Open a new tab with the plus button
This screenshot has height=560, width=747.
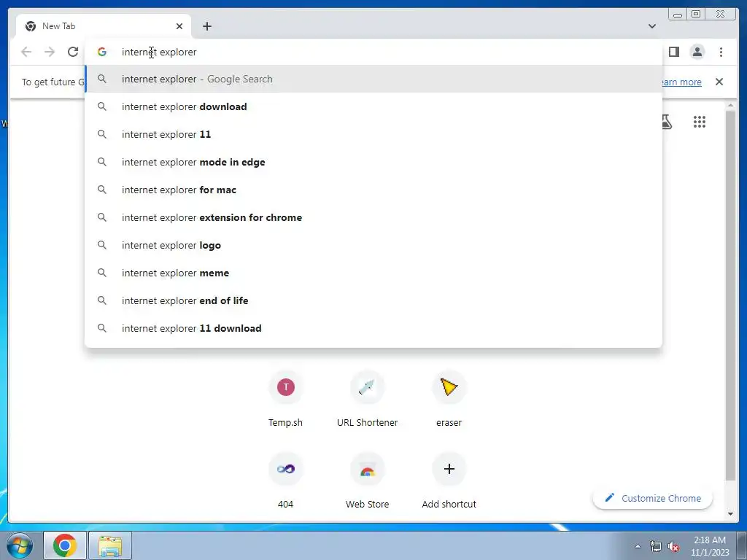point(206,26)
